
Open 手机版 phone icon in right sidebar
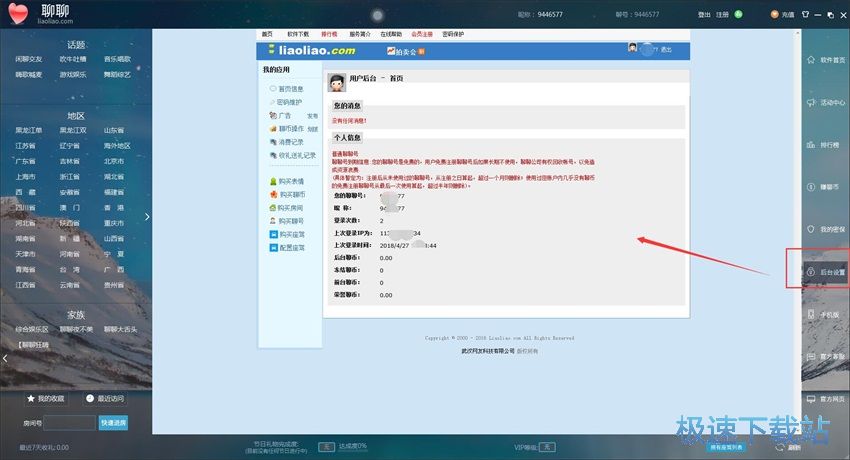pyautogui.click(x=811, y=314)
